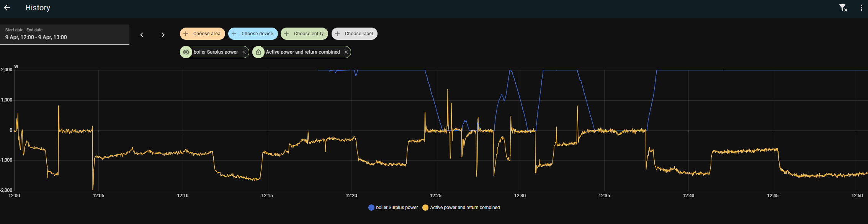Clear filters with the funnel icon
This screenshot has width=868, height=224.
843,8
